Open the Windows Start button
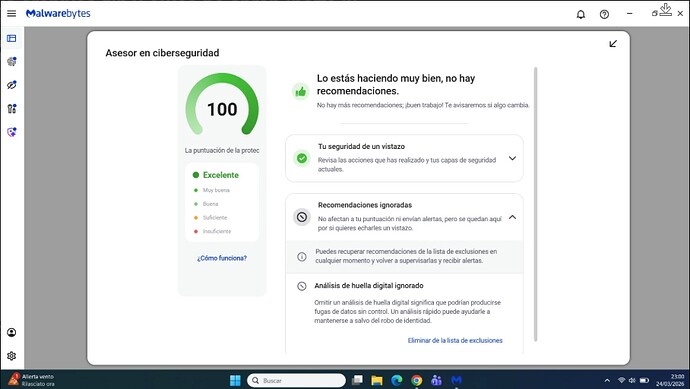Screen dimensions: 690x389 coord(235,380)
